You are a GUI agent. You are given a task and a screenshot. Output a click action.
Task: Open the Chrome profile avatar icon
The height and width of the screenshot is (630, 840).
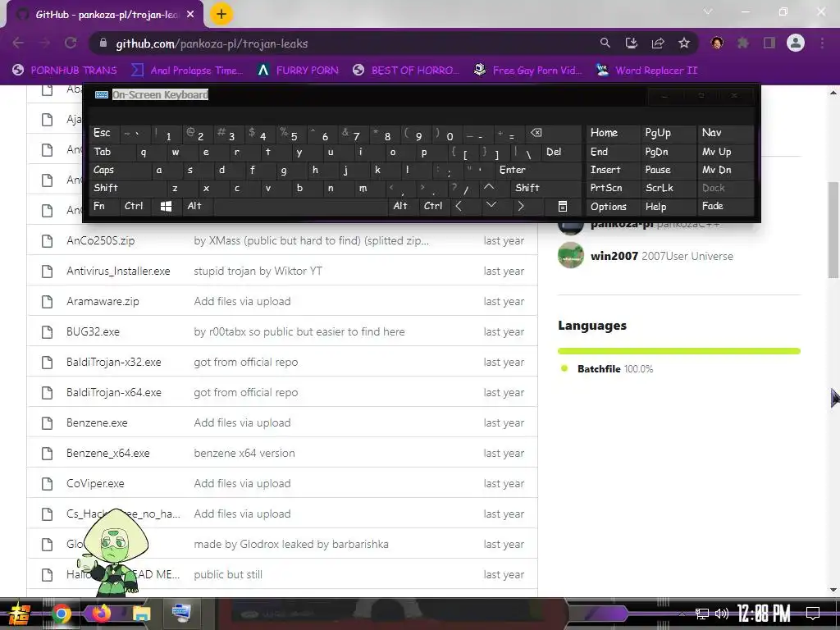tap(796, 43)
